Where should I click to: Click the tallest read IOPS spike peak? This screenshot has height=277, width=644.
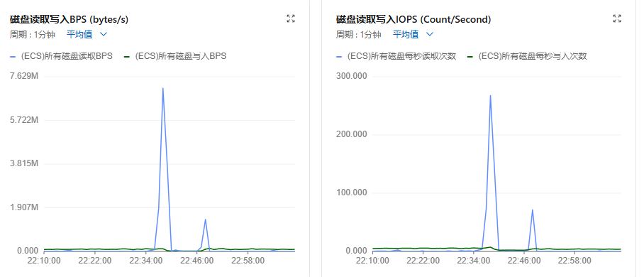point(490,95)
